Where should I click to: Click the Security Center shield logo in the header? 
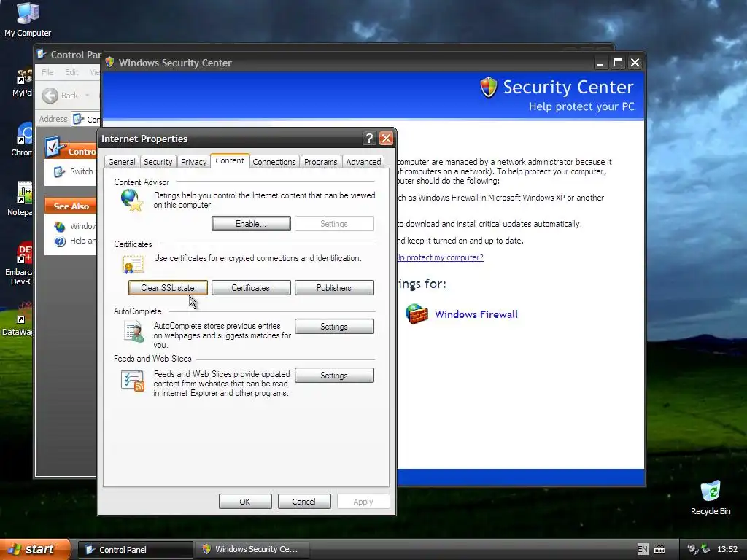[x=488, y=87]
